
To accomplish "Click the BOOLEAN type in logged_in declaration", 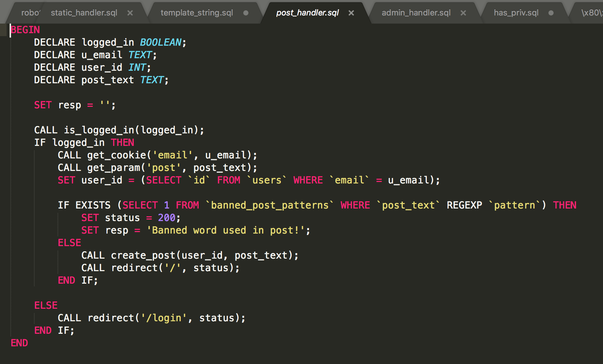I will pos(160,42).
